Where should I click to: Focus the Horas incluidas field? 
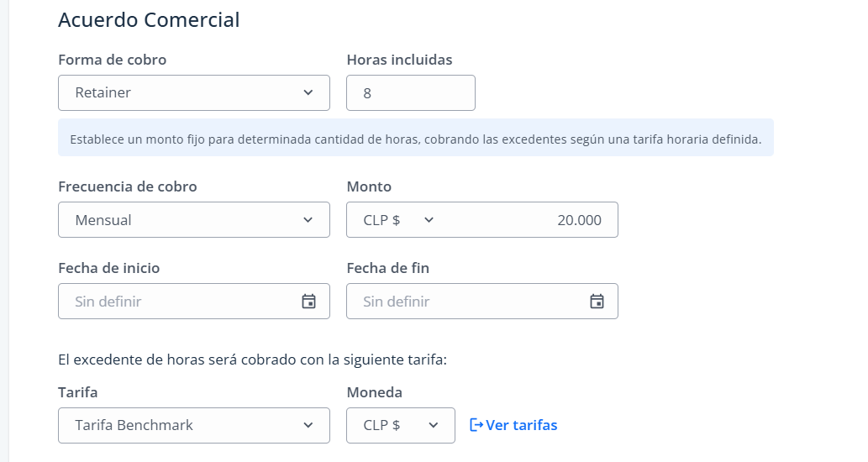point(411,93)
